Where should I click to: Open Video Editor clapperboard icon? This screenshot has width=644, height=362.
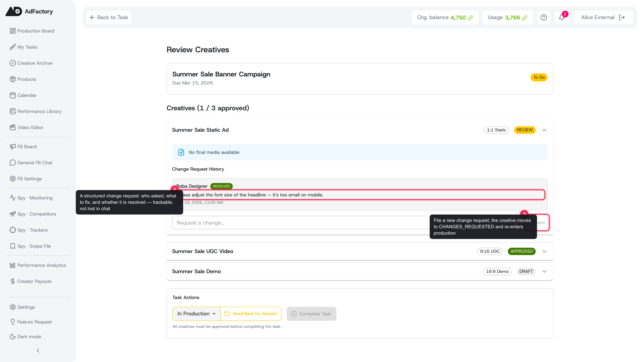tap(13, 127)
